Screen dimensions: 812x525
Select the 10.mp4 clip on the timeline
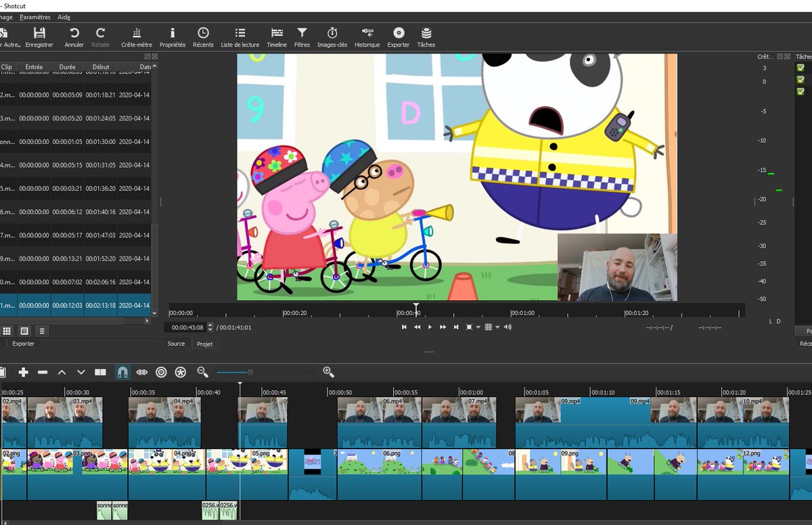[x=743, y=422]
